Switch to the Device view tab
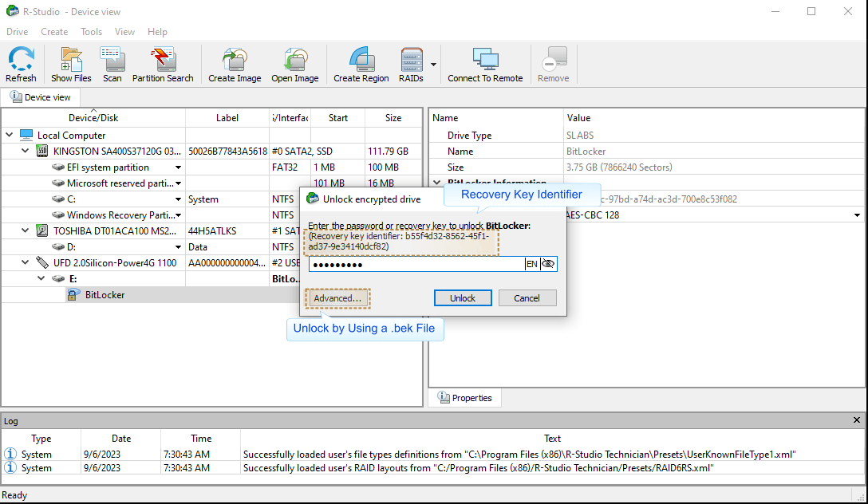Image resolution: width=868 pixels, height=504 pixels. pos(41,97)
